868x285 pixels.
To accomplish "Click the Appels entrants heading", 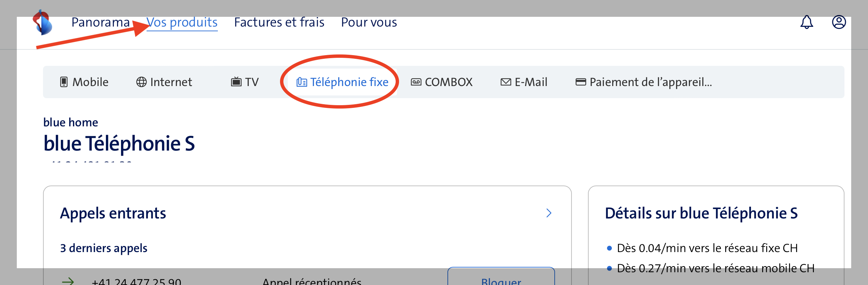I will 113,213.
